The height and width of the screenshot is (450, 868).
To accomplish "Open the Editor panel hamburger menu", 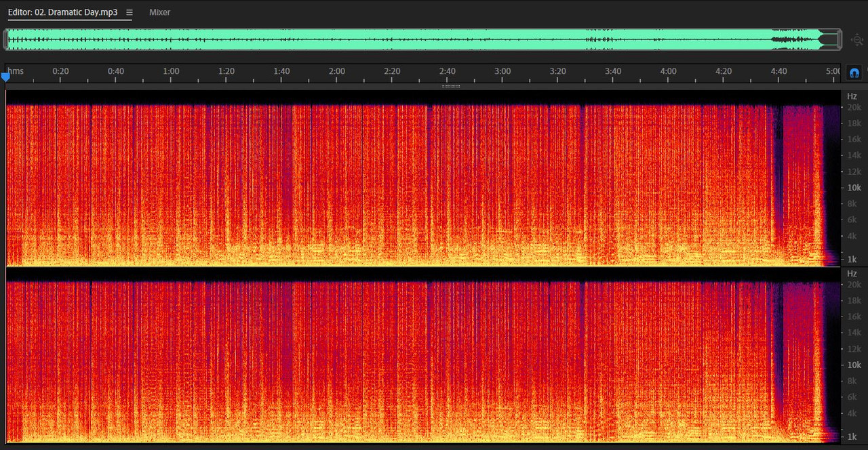I will 130,12.
